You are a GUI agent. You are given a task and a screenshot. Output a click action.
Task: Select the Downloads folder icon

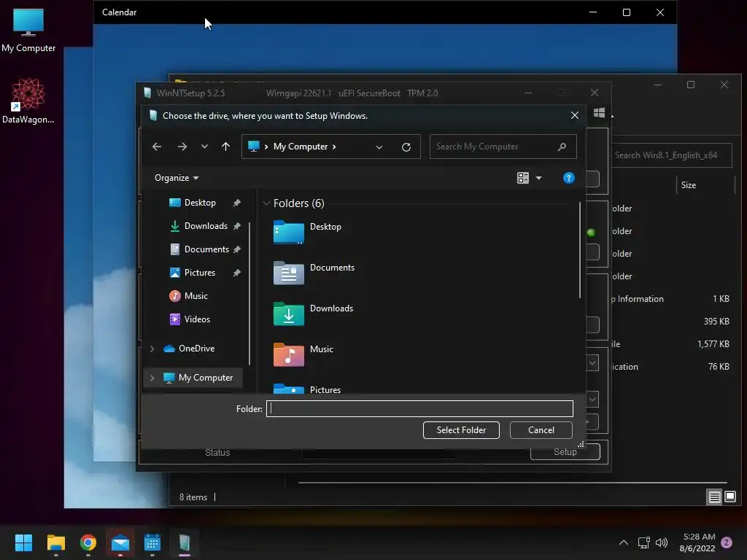[289, 314]
